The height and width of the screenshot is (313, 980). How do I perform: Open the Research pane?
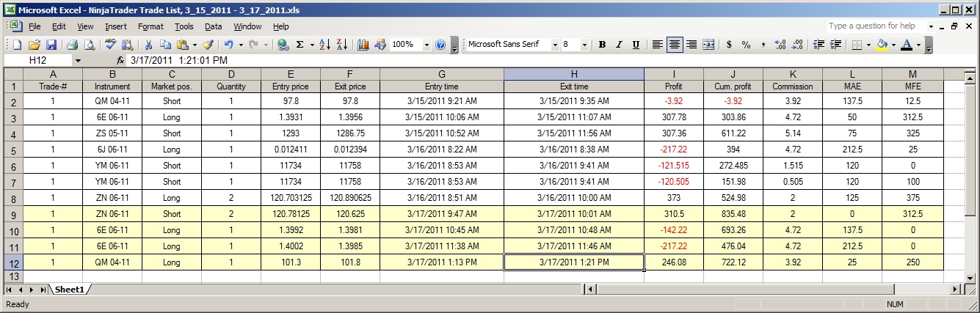click(x=128, y=45)
